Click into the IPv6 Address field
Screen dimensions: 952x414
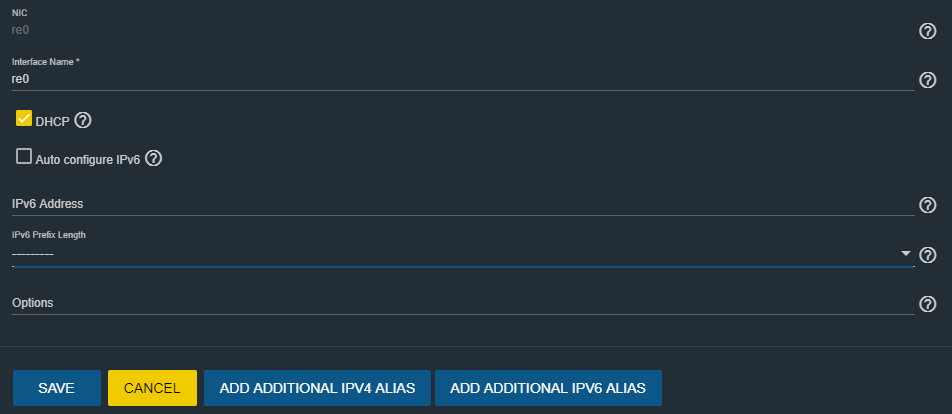pos(463,204)
